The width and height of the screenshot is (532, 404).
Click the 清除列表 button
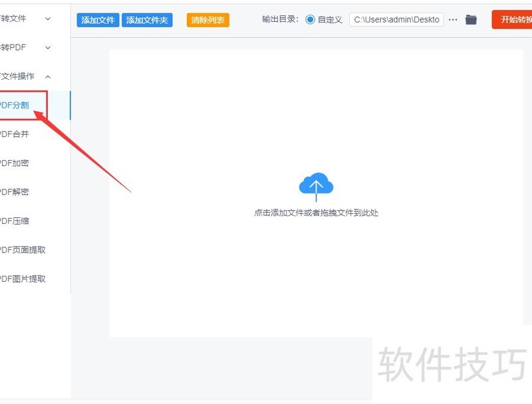tap(207, 19)
